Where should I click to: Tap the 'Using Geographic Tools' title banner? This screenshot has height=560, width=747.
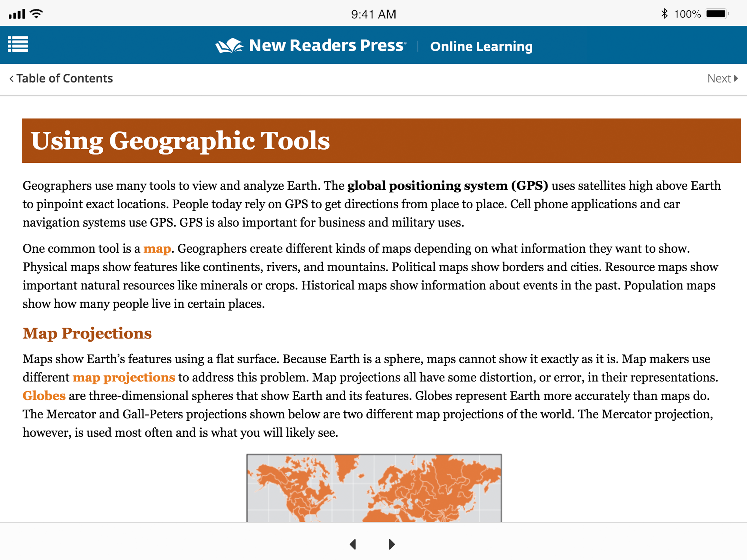tap(381, 141)
